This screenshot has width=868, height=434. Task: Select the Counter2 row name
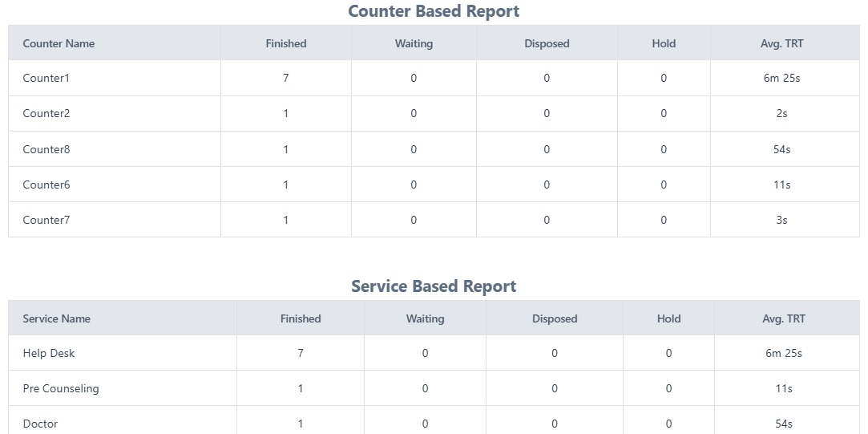pyautogui.click(x=46, y=113)
